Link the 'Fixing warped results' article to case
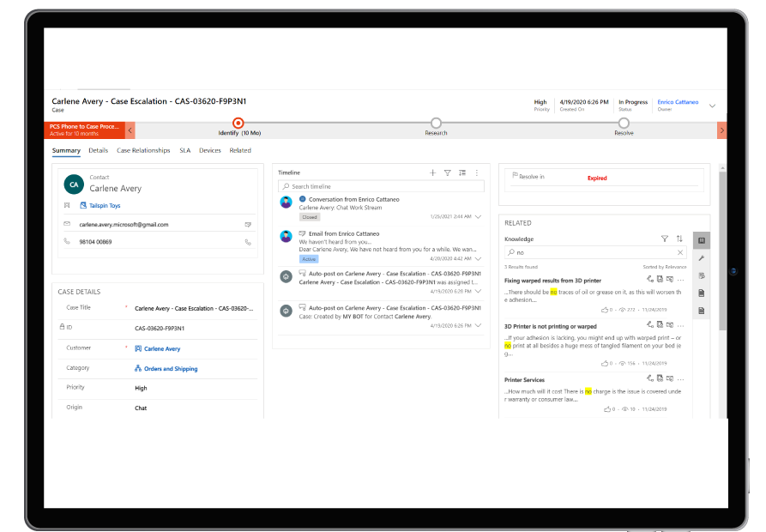 [x=649, y=280]
